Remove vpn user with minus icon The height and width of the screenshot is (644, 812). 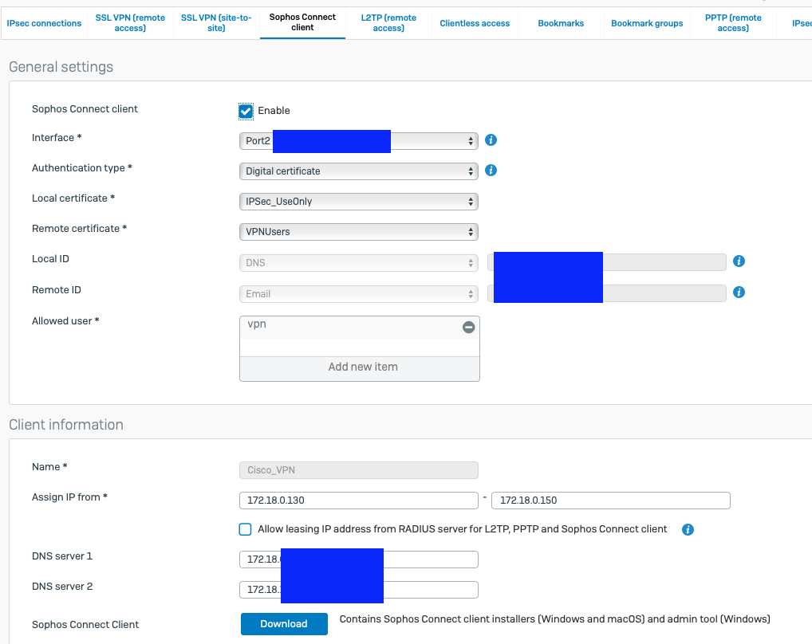(469, 328)
